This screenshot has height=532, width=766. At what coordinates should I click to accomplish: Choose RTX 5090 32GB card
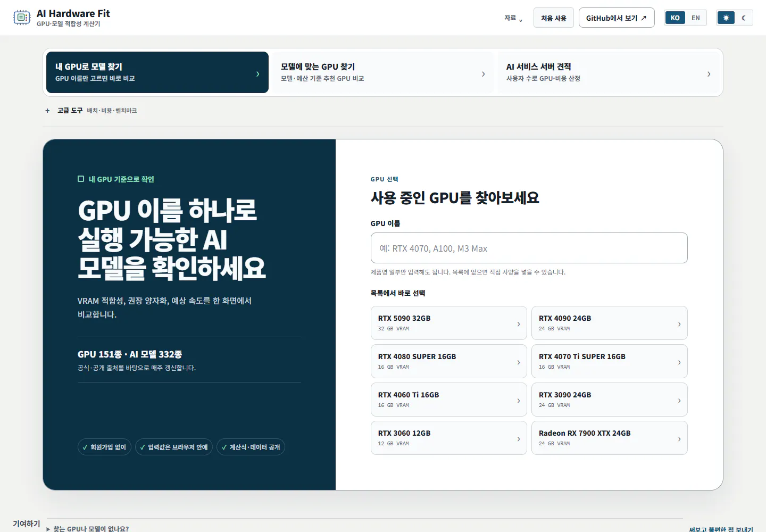[x=448, y=323]
